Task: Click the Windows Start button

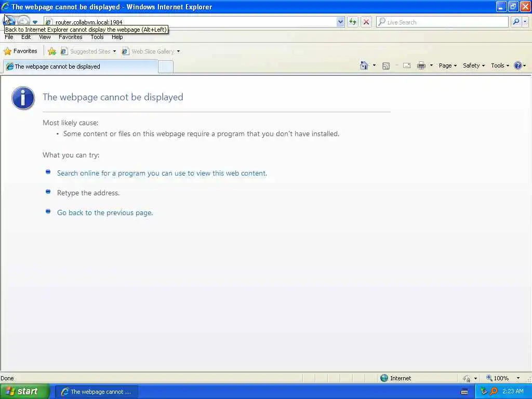Action: pyautogui.click(x=24, y=391)
